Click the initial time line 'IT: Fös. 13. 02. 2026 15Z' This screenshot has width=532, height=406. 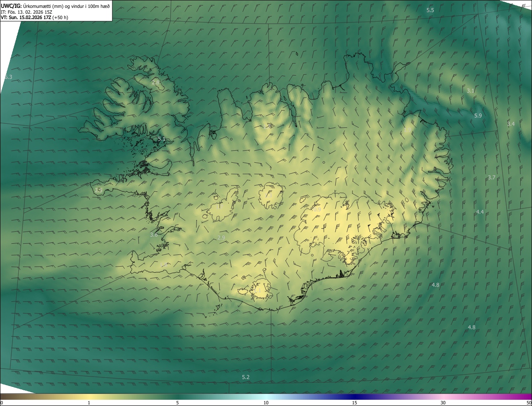point(26,12)
